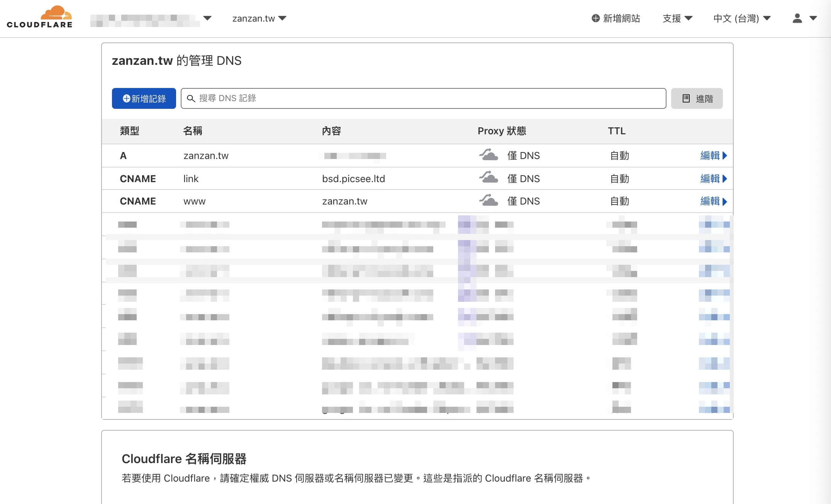Click the 內容 column header
Image resolution: width=831 pixels, height=504 pixels.
pyautogui.click(x=332, y=131)
